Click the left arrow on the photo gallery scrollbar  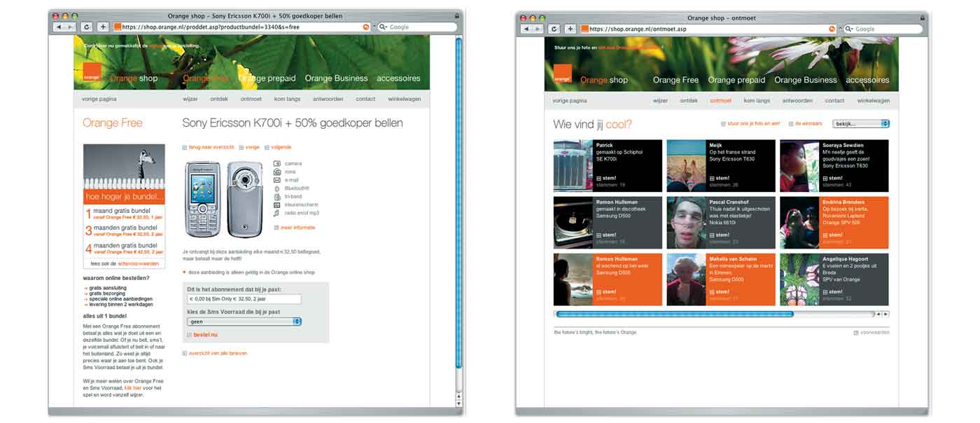pyautogui.click(x=879, y=314)
